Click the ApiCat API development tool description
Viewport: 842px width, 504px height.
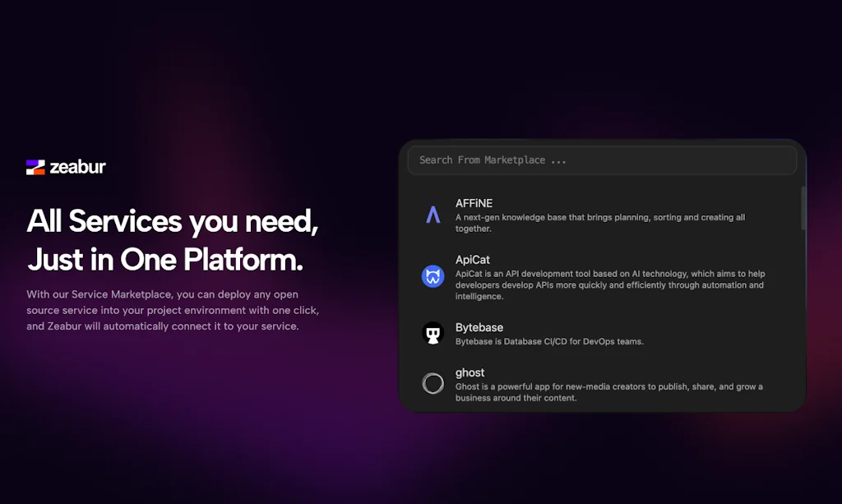pos(611,285)
